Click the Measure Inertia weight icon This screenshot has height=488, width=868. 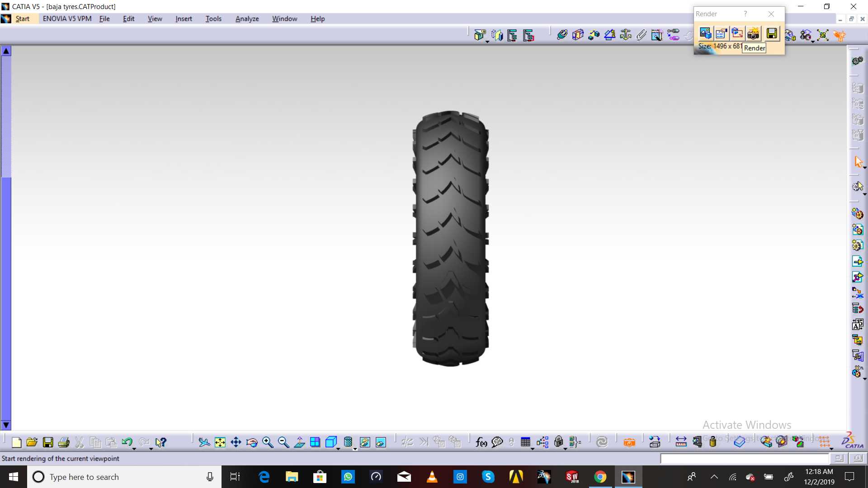coord(713,442)
